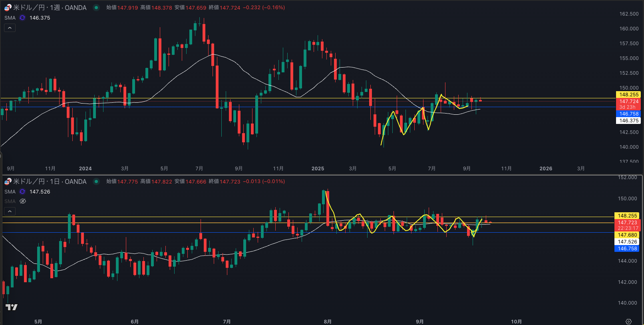This screenshot has height=325, width=644.
Task: Click the yellow 147.680 price label on daily axis
Action: click(x=627, y=235)
